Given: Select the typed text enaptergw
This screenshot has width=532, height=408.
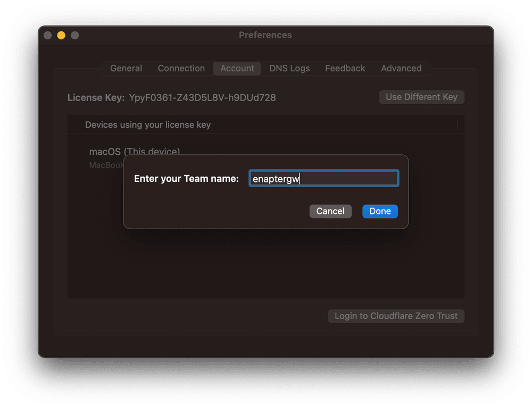Looking at the screenshot, I should click(x=276, y=179).
